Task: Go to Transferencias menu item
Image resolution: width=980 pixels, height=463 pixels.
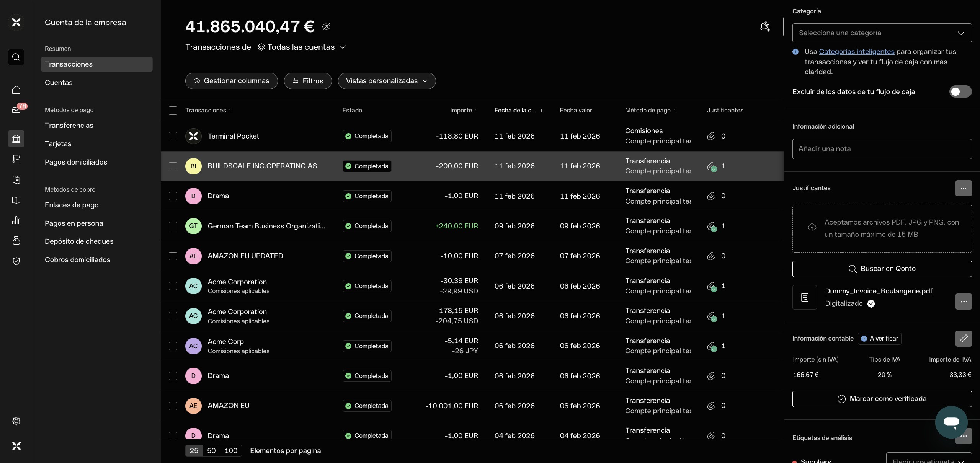Action: click(69, 126)
